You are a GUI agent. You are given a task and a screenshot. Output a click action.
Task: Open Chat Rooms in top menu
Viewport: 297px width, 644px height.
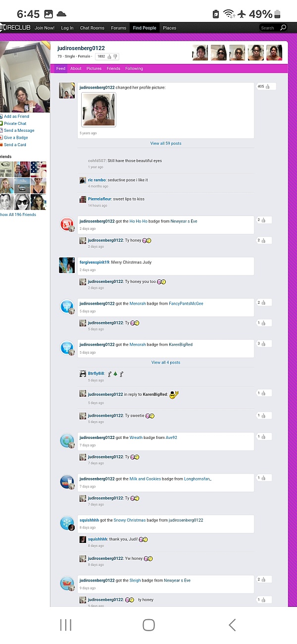[92, 28]
